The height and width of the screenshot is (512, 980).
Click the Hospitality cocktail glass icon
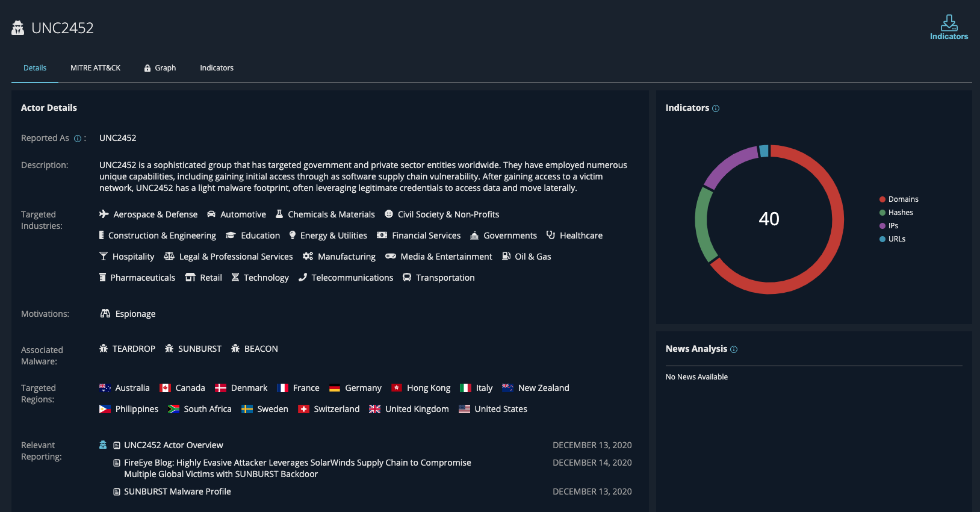point(104,256)
